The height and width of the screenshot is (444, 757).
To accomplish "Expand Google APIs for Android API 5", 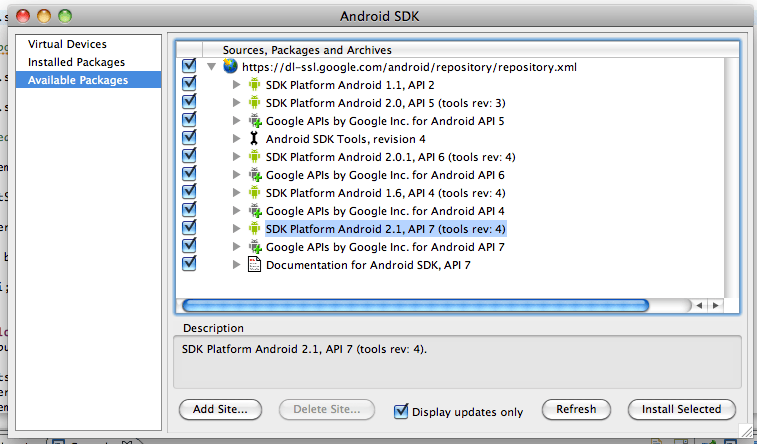I will coord(236,121).
